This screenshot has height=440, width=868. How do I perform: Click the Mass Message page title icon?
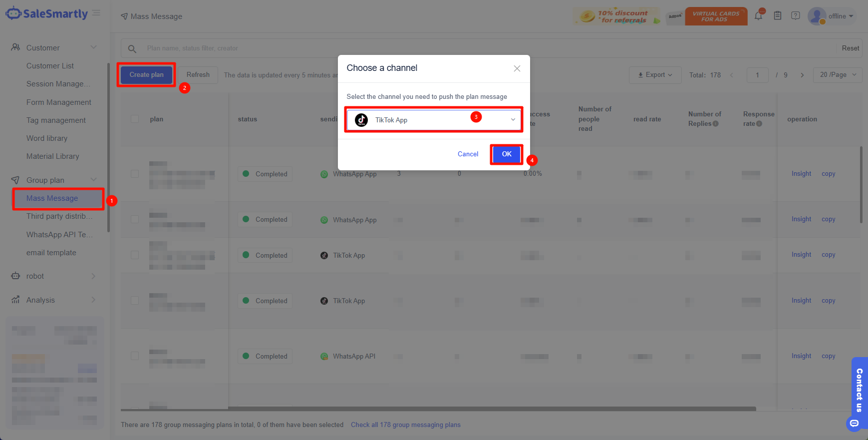tap(124, 16)
